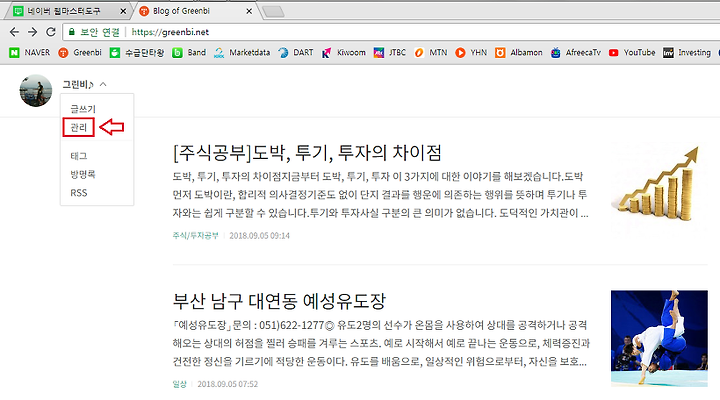720x400 pixels.
Task: Click the 예성유도장 post excerpt text
Action: pyautogui.click(x=381, y=343)
